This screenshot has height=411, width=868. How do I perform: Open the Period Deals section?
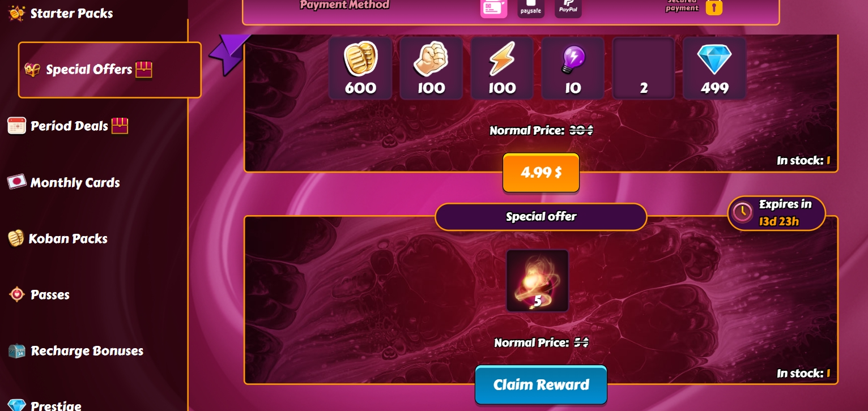click(x=68, y=126)
